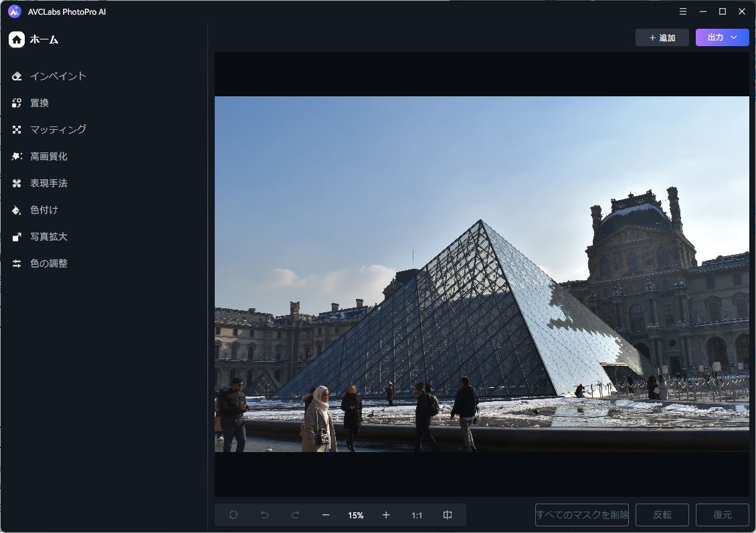Select the 色の調整 sliders icon

17,263
